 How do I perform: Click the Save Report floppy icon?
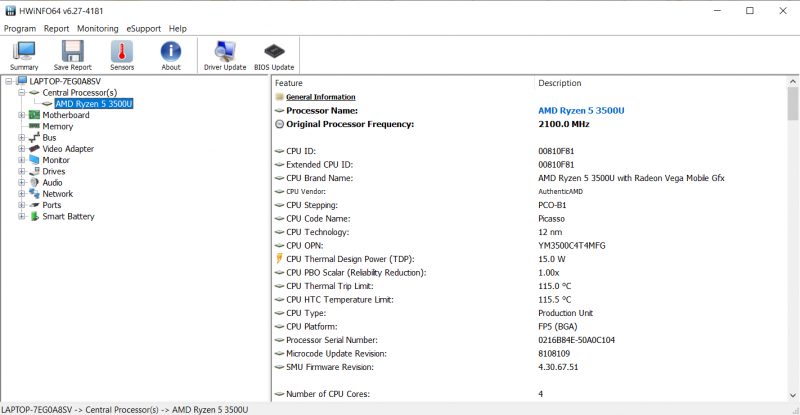coord(72,54)
